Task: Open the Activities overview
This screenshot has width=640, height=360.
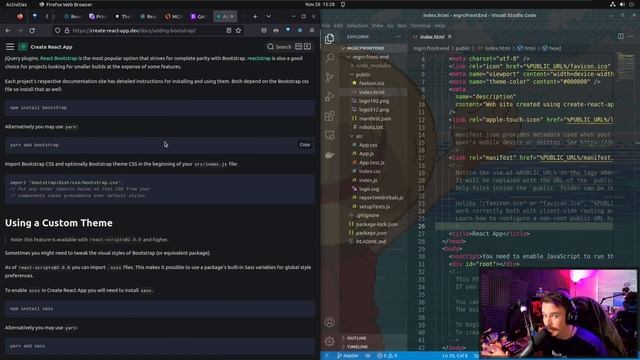Action: pyautogui.click(x=16, y=4)
